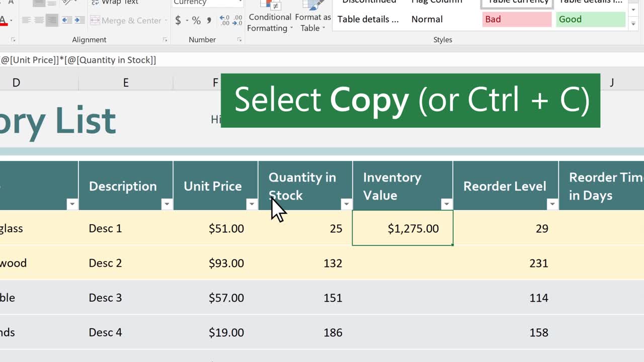Select the reorder level cell showing 29
Screen dimensions: 644x362
tap(506, 228)
